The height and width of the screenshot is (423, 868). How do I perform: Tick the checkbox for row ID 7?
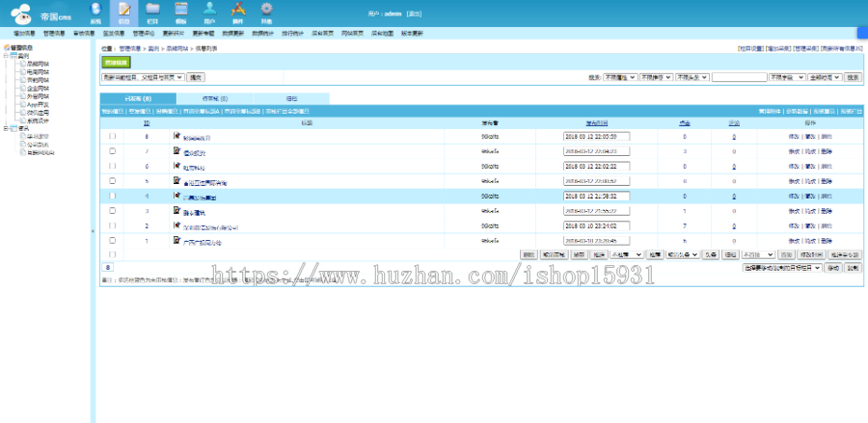coord(113,150)
